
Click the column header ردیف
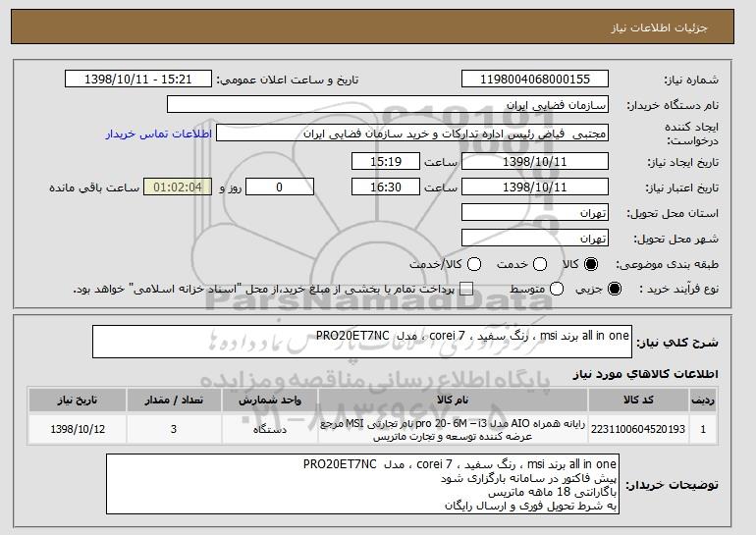pyautogui.click(x=703, y=401)
